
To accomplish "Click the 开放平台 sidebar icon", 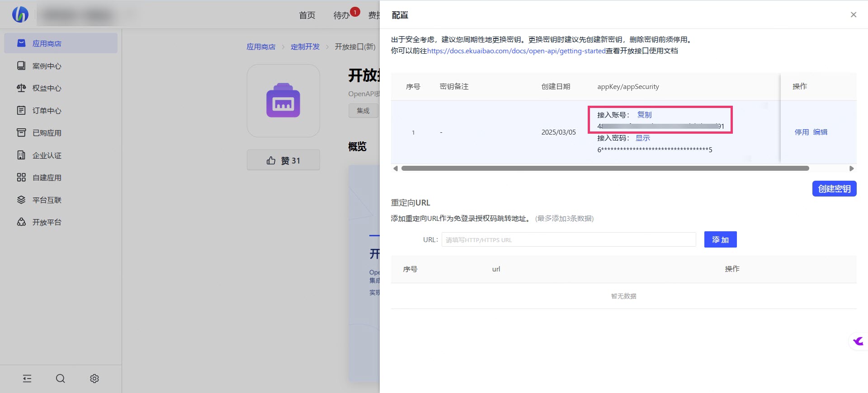I will tap(21, 222).
